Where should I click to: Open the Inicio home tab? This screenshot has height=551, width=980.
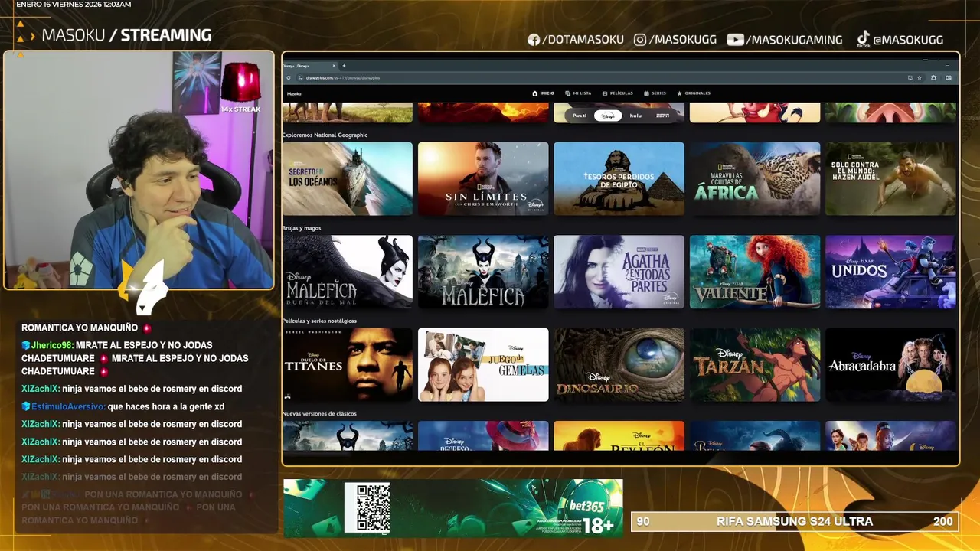(543, 93)
